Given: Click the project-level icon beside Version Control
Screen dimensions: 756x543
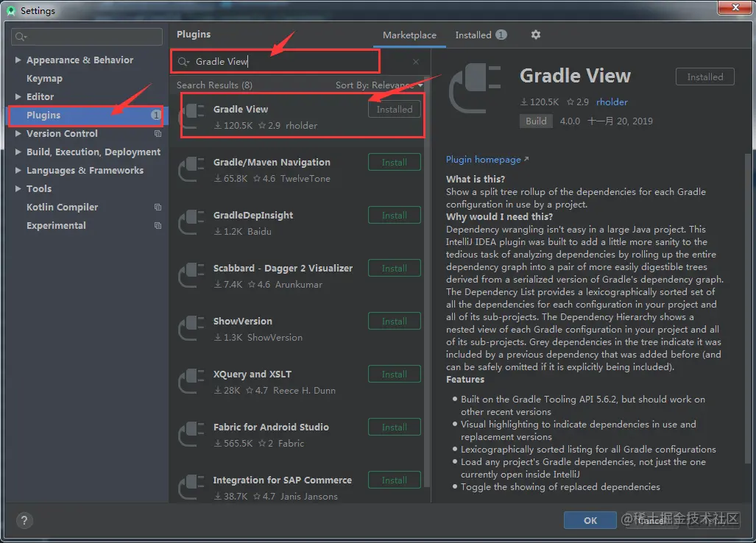Looking at the screenshot, I should (x=158, y=133).
